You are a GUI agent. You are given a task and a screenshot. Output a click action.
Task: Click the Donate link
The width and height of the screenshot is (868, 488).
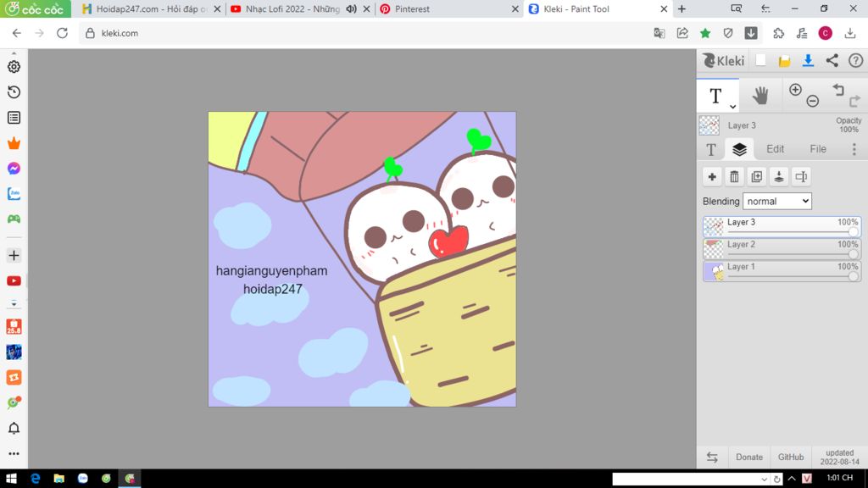(x=749, y=457)
